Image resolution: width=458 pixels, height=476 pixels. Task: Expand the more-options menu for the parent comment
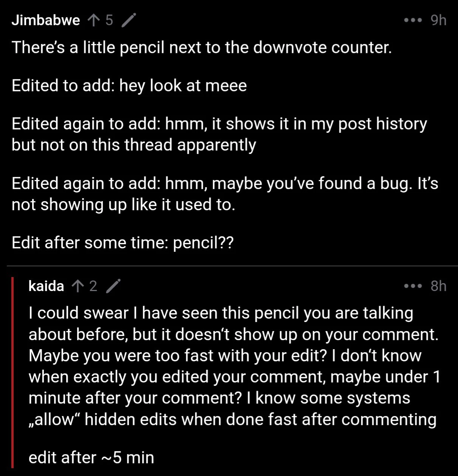pos(413,20)
